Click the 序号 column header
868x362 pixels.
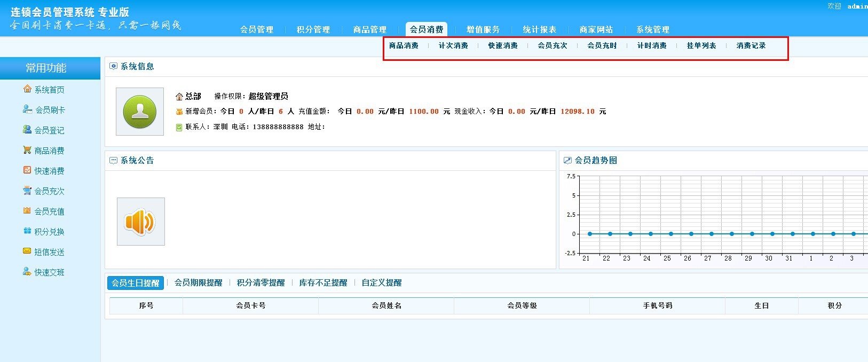(x=146, y=305)
